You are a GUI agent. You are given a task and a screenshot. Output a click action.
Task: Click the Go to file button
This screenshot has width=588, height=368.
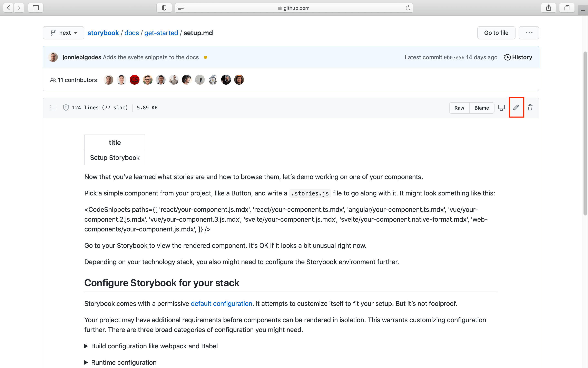tap(496, 33)
